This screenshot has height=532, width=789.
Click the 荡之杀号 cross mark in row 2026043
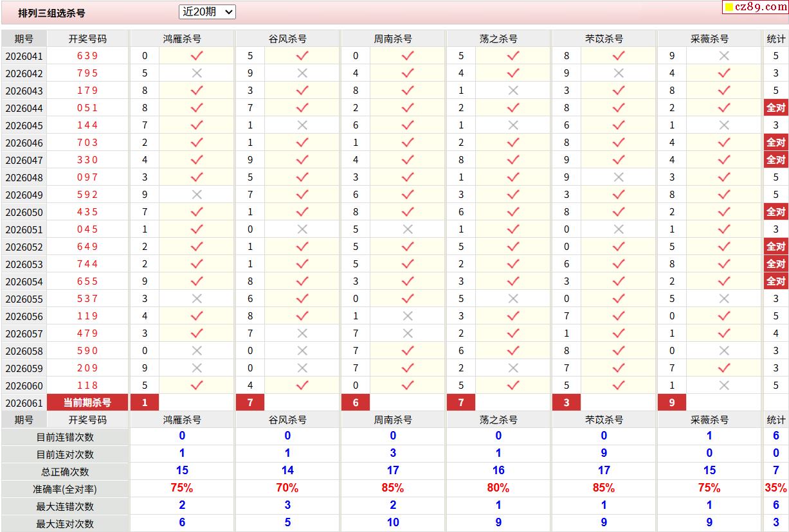(x=513, y=91)
